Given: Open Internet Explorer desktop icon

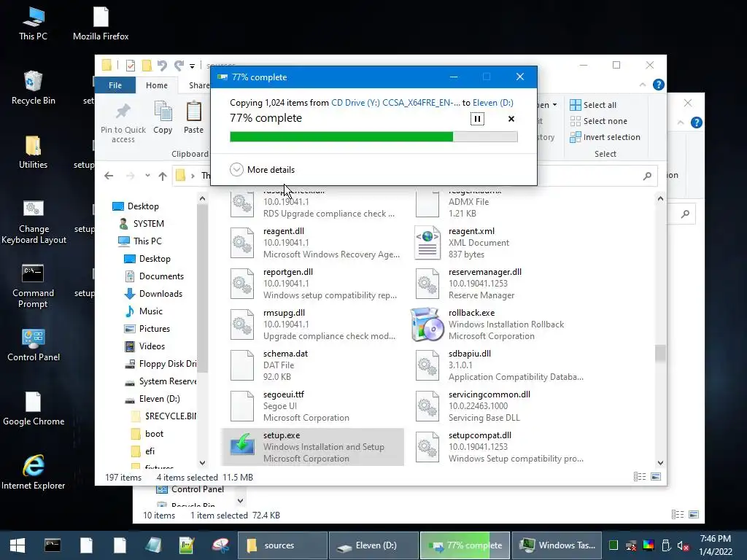Looking at the screenshot, I should (x=34, y=472).
